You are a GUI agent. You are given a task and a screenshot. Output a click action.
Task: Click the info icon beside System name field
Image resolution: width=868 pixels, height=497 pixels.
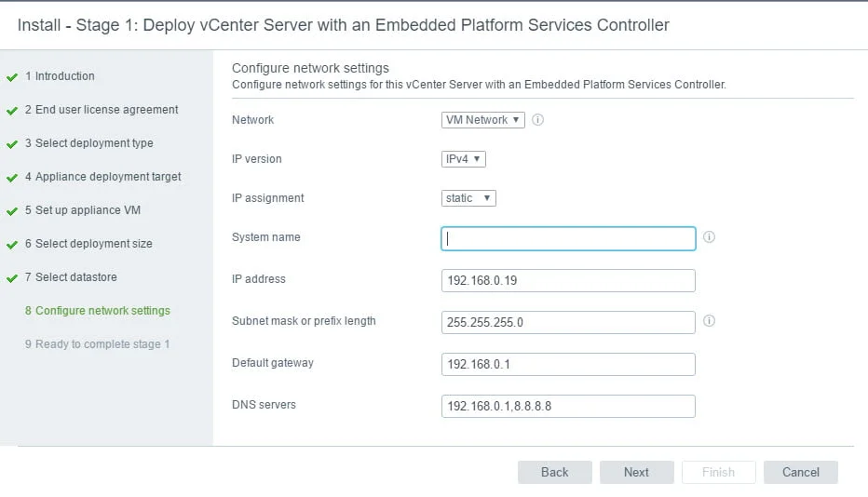(709, 237)
